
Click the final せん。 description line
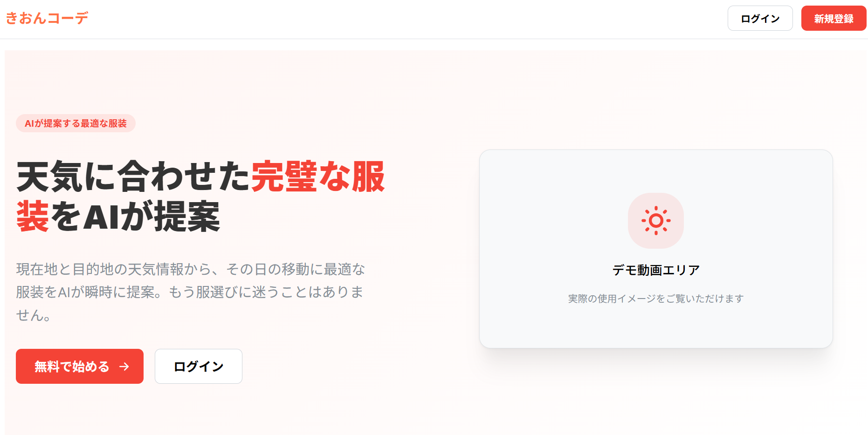tap(34, 315)
